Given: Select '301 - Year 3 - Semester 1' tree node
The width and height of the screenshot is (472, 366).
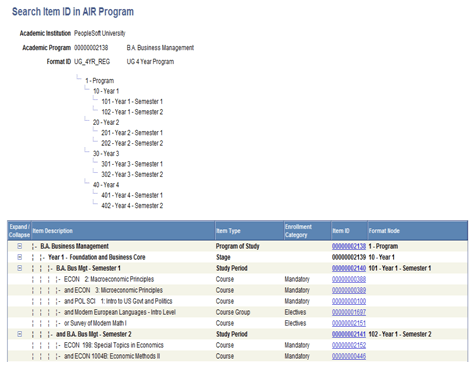Looking at the screenshot, I should [x=132, y=164].
